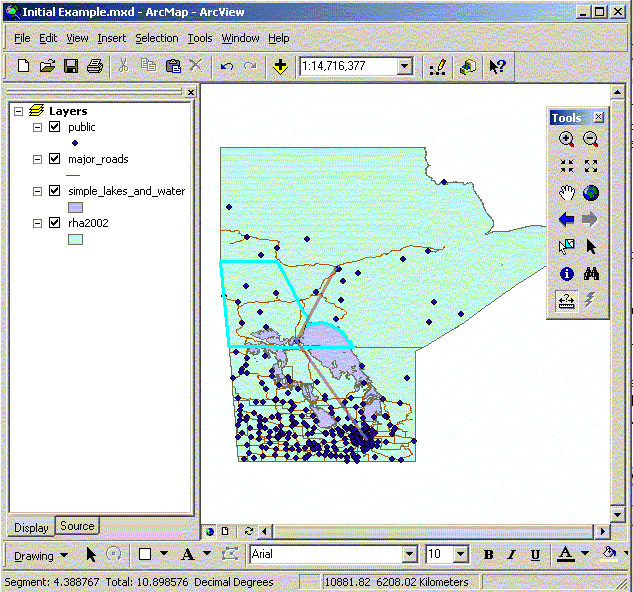Click the Save map icon

71,66
